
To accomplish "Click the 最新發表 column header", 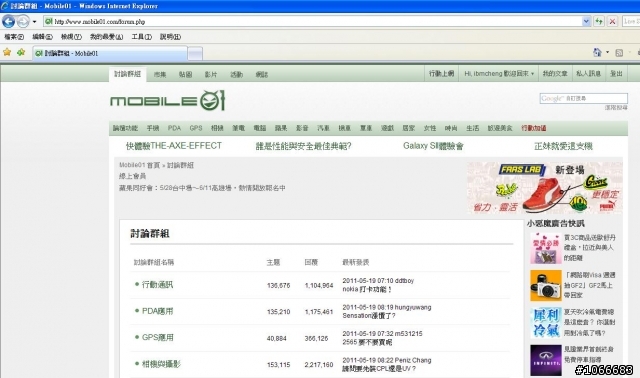I will tap(356, 262).
